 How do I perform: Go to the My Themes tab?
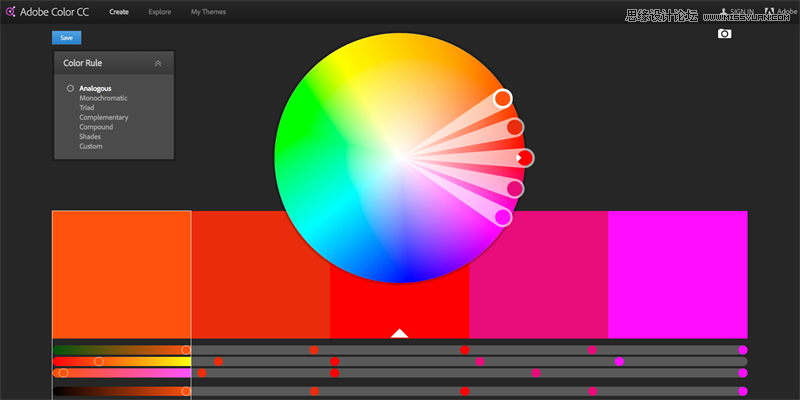[x=208, y=12]
